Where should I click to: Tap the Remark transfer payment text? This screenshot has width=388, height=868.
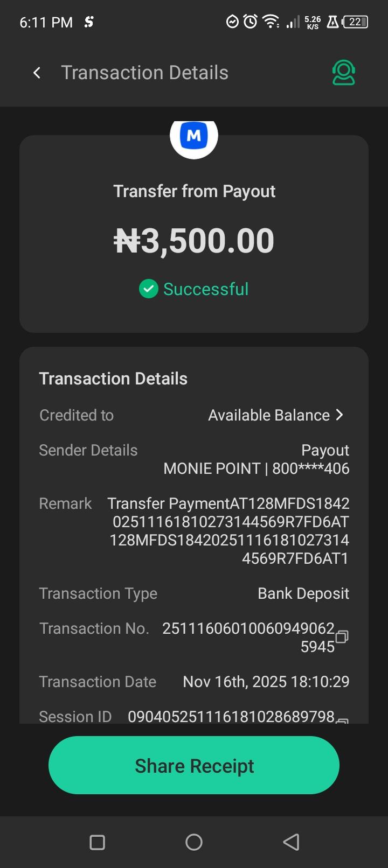[229, 530]
